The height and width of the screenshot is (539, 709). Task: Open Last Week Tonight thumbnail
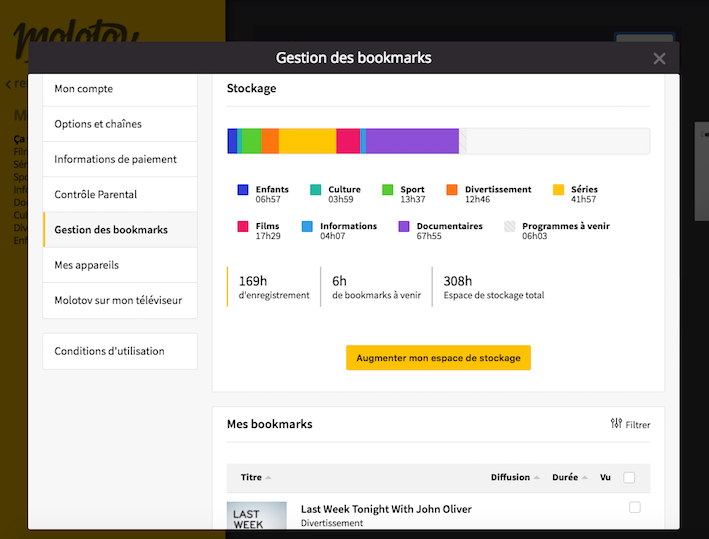click(256, 515)
